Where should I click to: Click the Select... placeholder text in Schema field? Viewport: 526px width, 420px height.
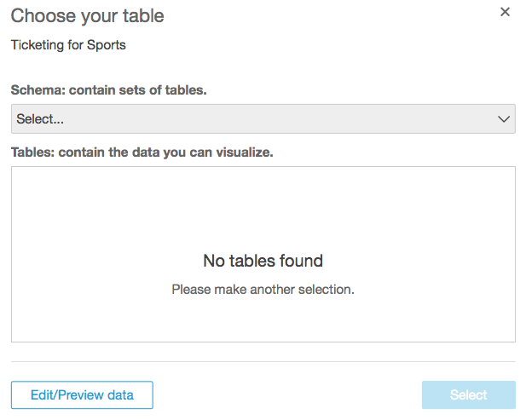click(x=40, y=119)
